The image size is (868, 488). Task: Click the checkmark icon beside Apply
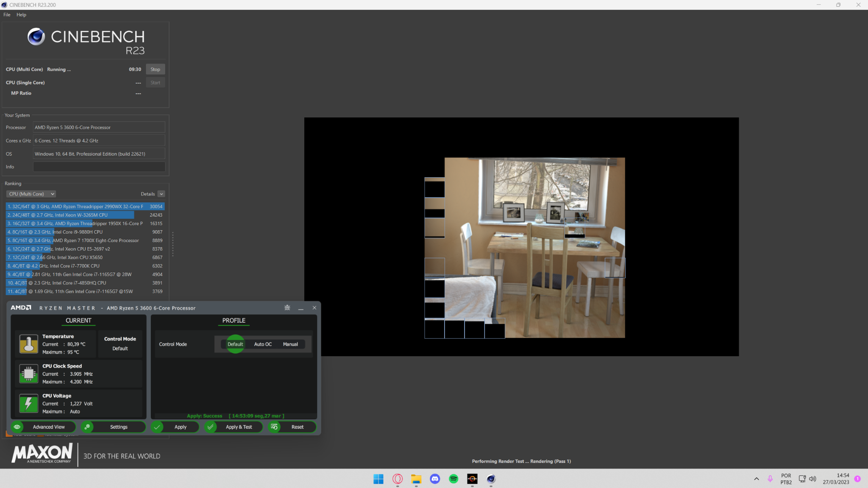[157, 427]
